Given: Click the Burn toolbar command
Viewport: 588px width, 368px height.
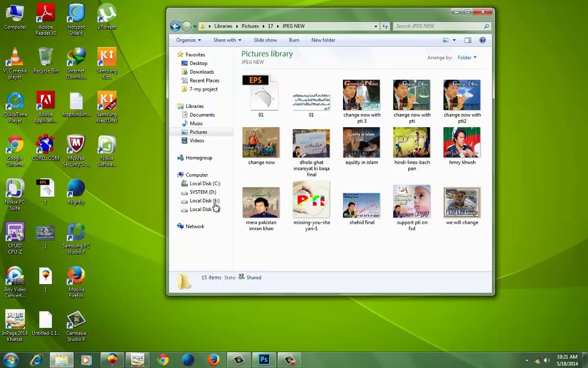Looking at the screenshot, I should click(x=294, y=40).
